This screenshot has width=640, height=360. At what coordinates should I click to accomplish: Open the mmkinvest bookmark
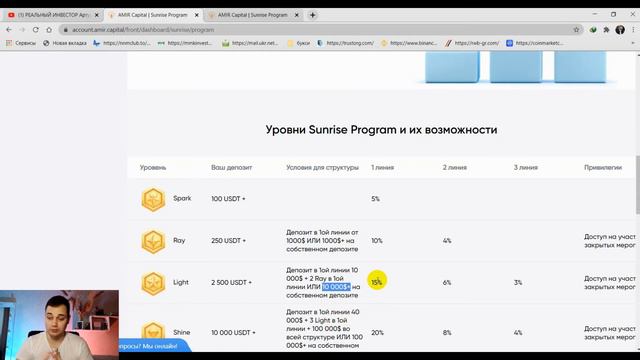(185, 43)
